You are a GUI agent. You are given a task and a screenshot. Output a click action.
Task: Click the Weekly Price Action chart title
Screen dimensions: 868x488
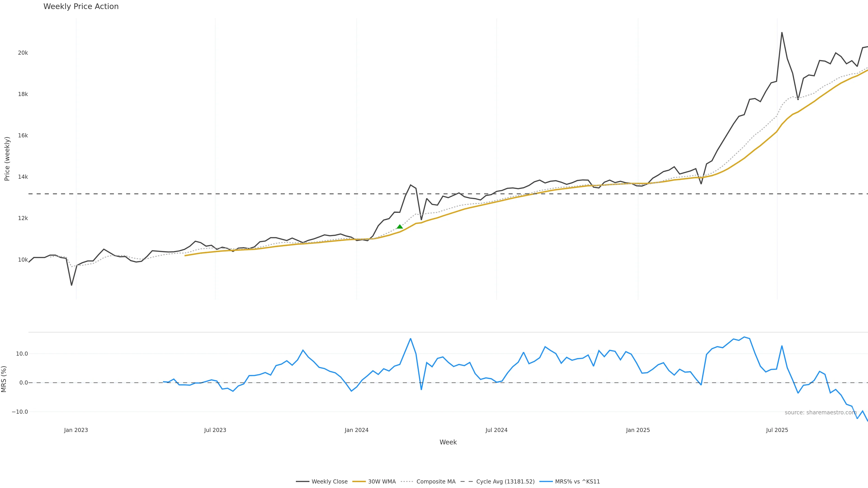click(81, 6)
